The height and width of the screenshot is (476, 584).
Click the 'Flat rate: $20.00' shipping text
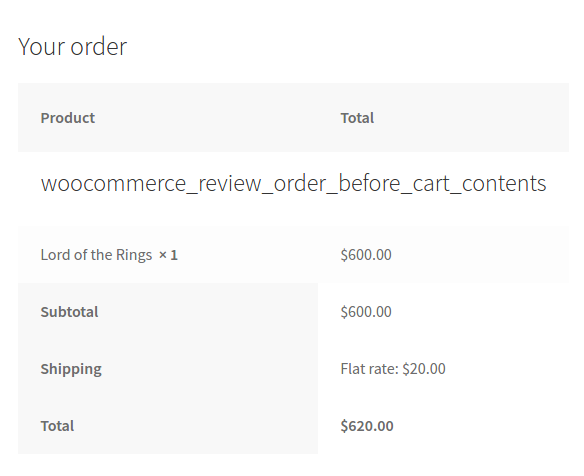point(393,369)
